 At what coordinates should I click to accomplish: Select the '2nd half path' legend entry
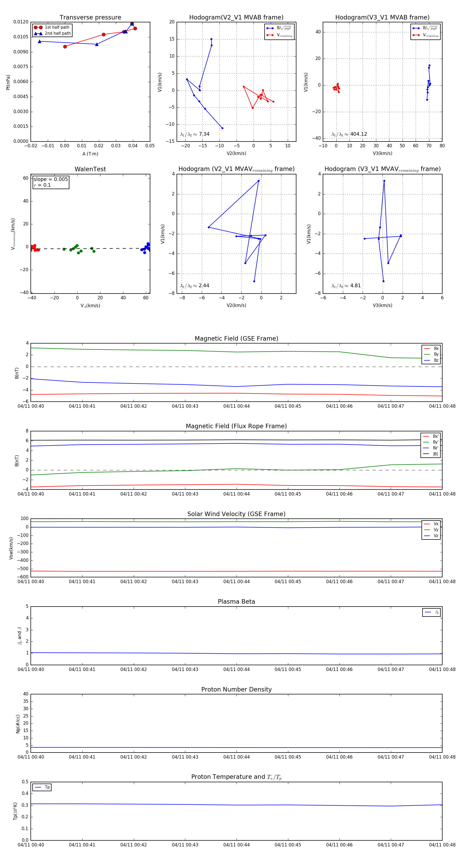coord(52,33)
